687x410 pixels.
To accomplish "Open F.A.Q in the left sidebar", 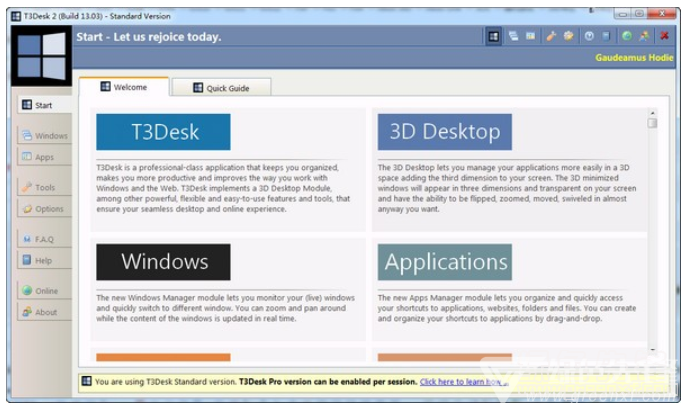I will pyautogui.click(x=44, y=239).
